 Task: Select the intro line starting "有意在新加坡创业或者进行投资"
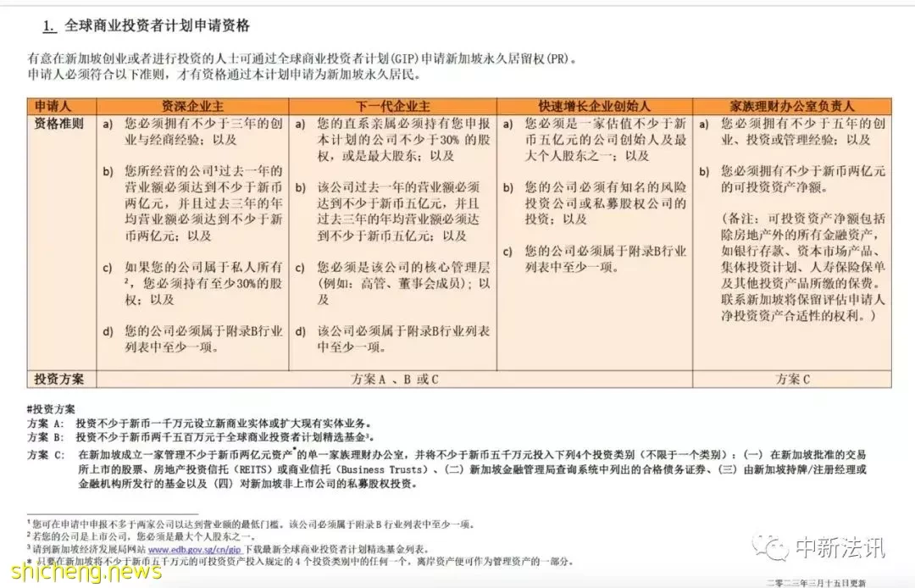coord(302,59)
